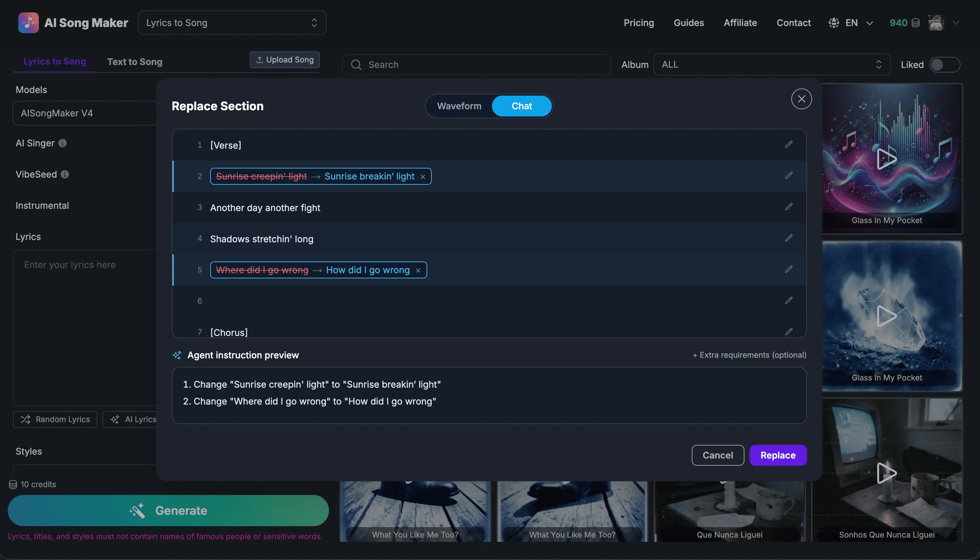Switch to the Text to Song tab
Viewport: 980px width, 560px height.
135,61
